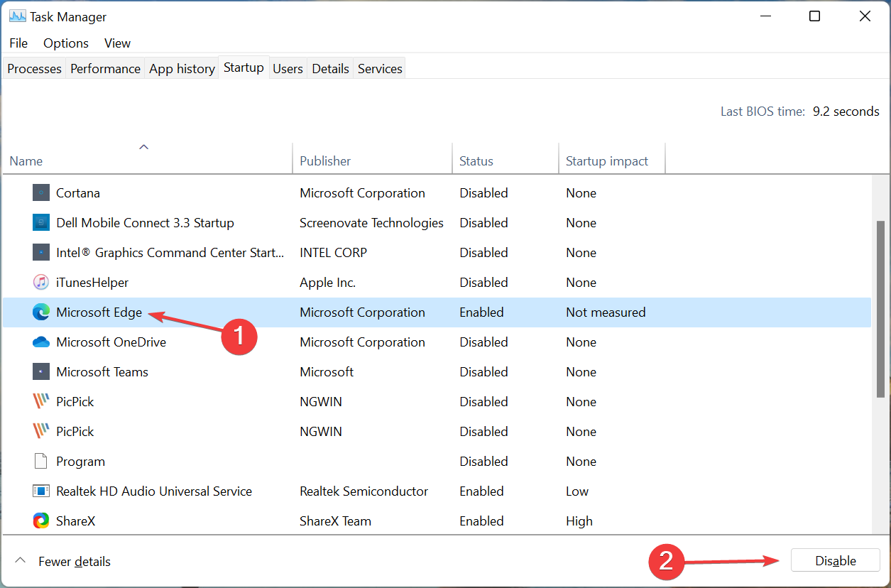Select the first PicPick brush icon

(x=40, y=401)
